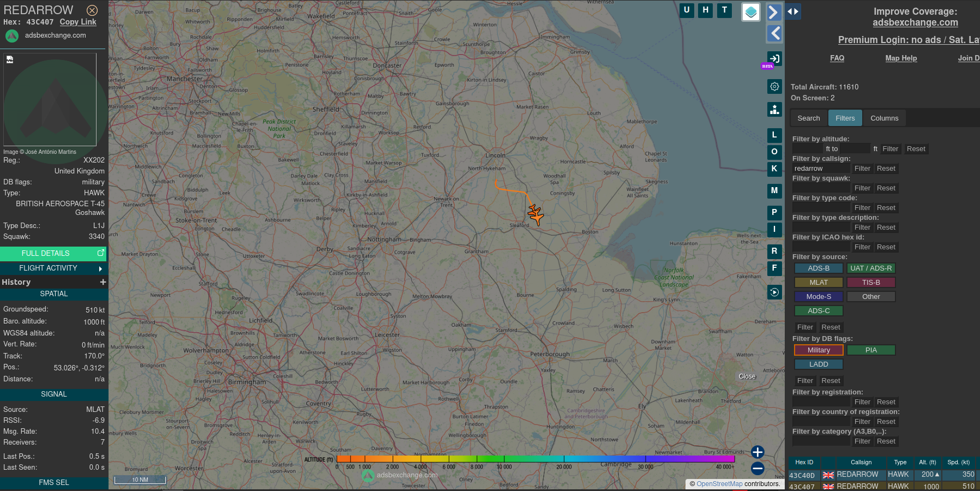The image size is (980, 491).
Task: Switch to the Columns tab
Action: pyautogui.click(x=884, y=118)
